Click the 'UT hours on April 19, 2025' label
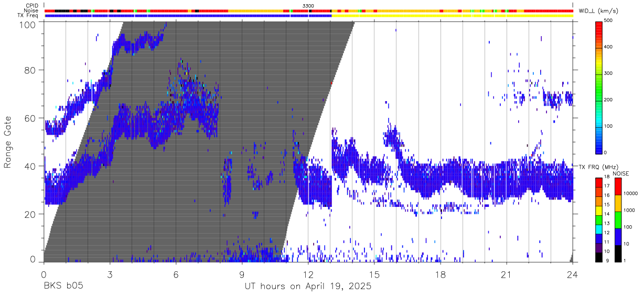This screenshot has width=644, height=297. (308, 287)
